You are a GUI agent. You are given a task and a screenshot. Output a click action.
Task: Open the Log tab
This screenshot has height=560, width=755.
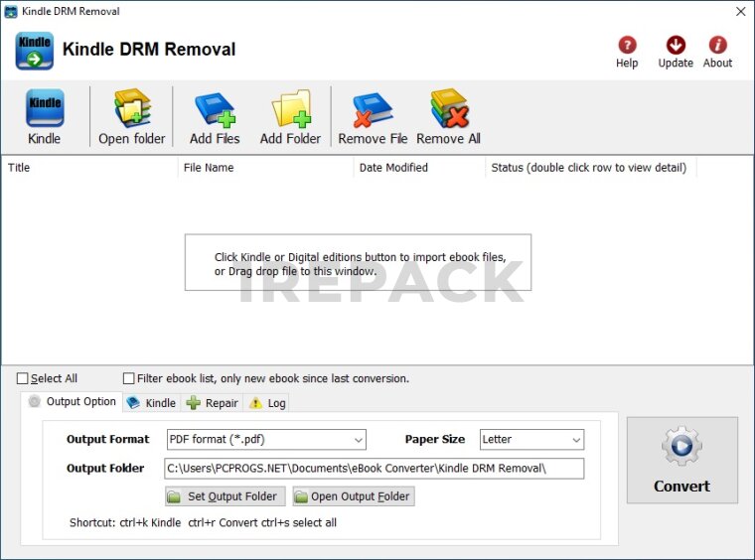(267, 403)
